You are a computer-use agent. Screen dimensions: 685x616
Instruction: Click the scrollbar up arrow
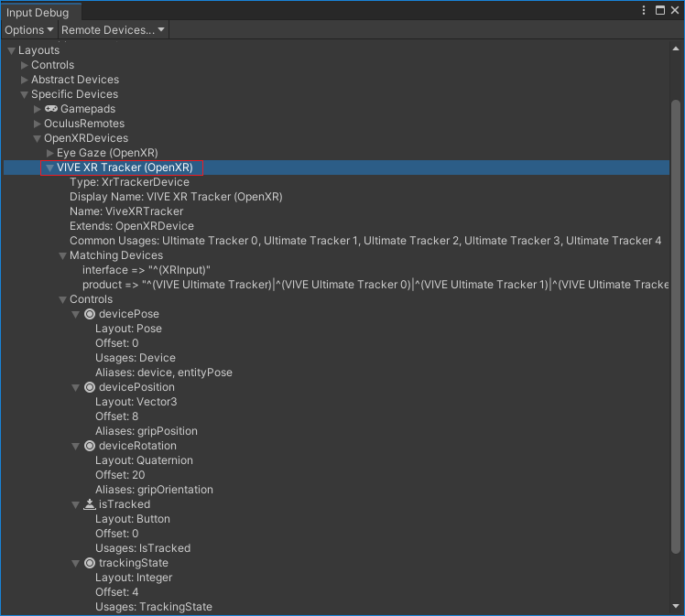coord(676,49)
